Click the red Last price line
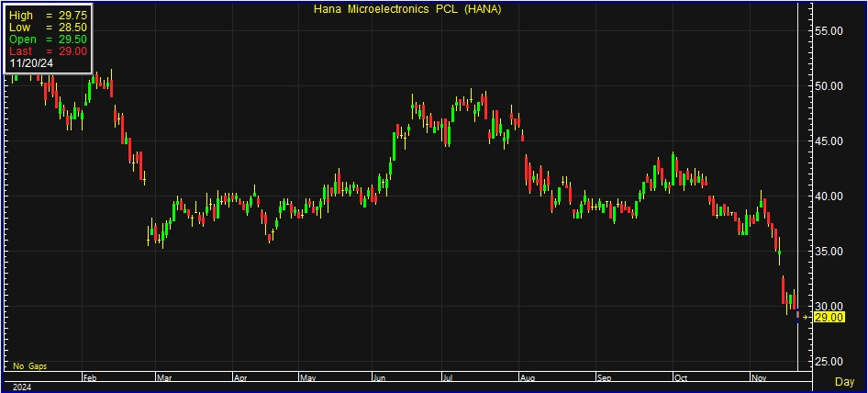Screen dimensions: 868x393 click(x=48, y=51)
